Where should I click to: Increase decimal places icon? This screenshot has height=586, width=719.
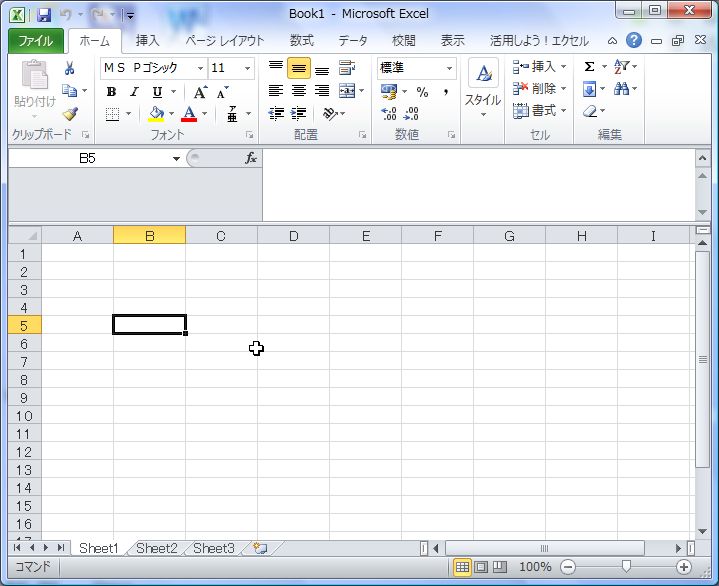point(389,113)
